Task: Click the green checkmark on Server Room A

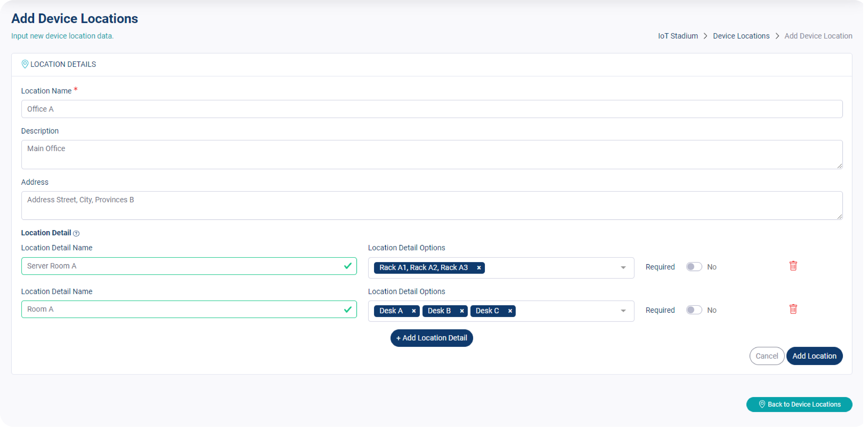Action: coord(347,266)
